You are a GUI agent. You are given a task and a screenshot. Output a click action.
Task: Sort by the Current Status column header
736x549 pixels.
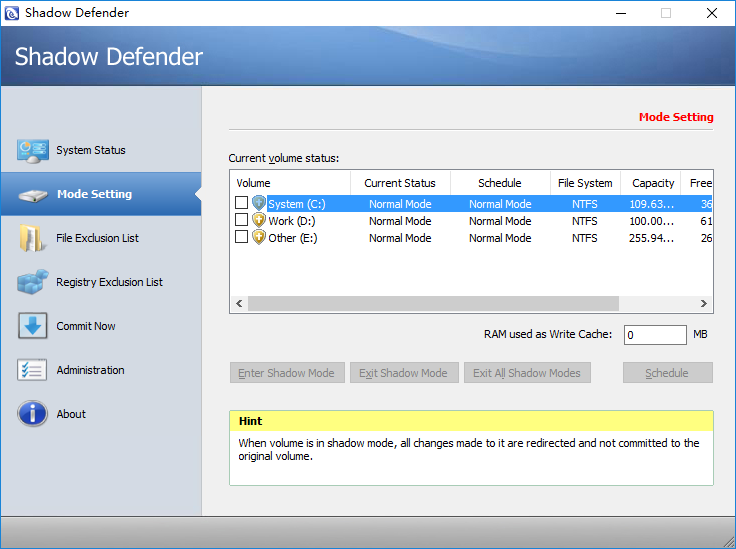coord(400,183)
